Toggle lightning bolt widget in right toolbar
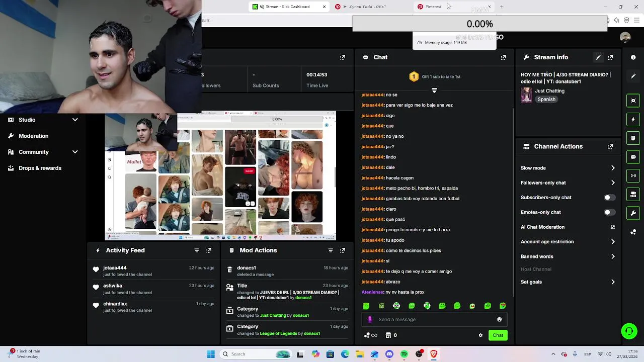Screen dimensions: 644x362 point(633,120)
